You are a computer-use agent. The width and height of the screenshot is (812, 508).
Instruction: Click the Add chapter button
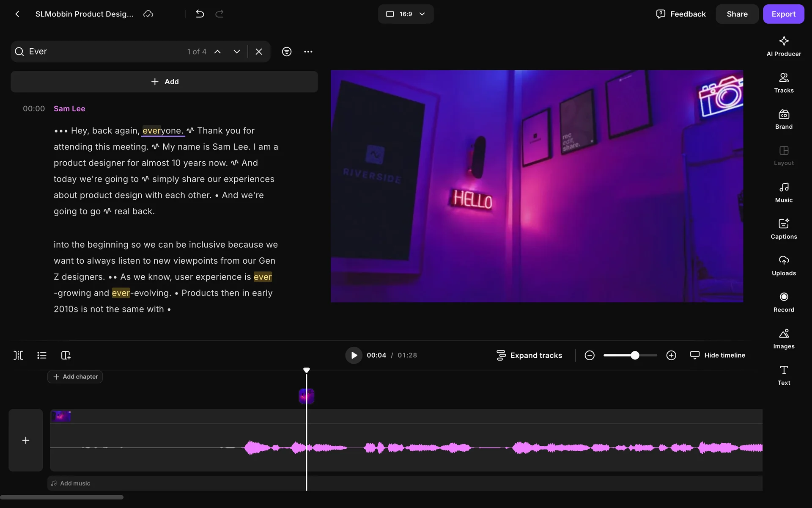[x=75, y=377]
